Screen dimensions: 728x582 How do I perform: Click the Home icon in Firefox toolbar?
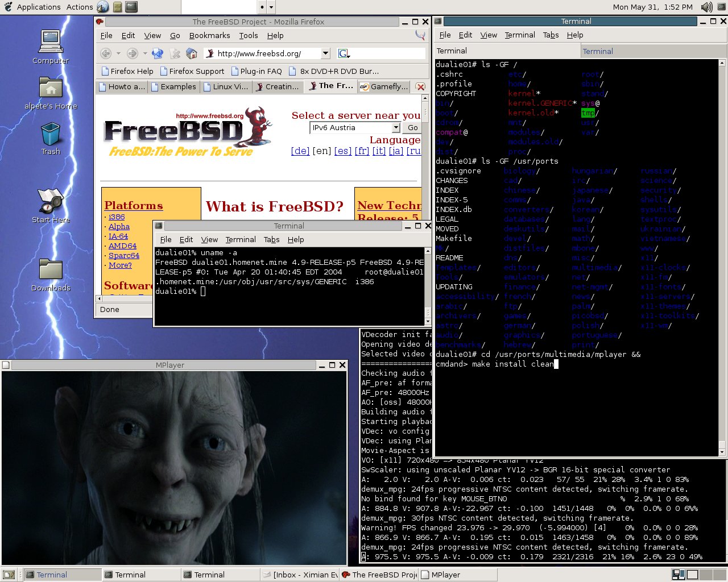tap(192, 53)
